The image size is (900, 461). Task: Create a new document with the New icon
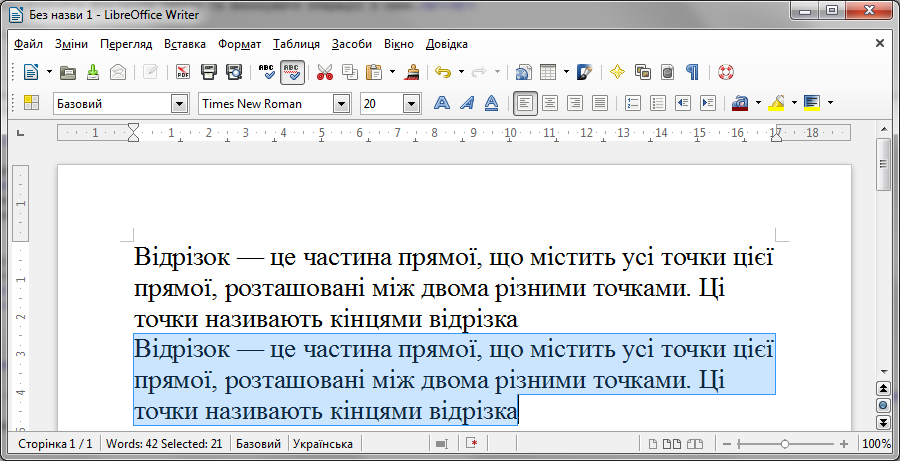pyautogui.click(x=31, y=72)
